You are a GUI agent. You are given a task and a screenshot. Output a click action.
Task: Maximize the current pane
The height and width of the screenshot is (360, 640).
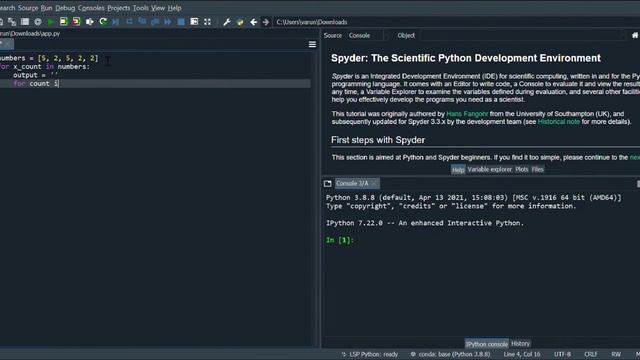coord(194,22)
